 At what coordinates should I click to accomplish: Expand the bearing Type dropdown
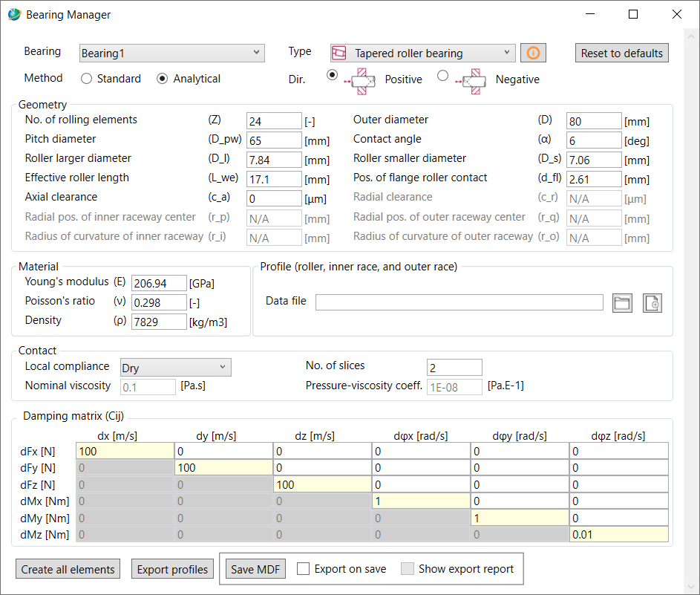click(507, 53)
